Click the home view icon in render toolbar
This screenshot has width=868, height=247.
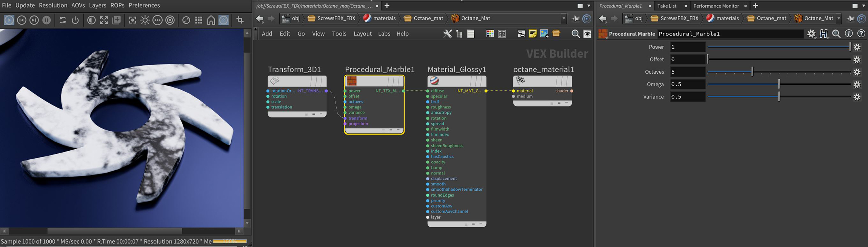[x=211, y=20]
